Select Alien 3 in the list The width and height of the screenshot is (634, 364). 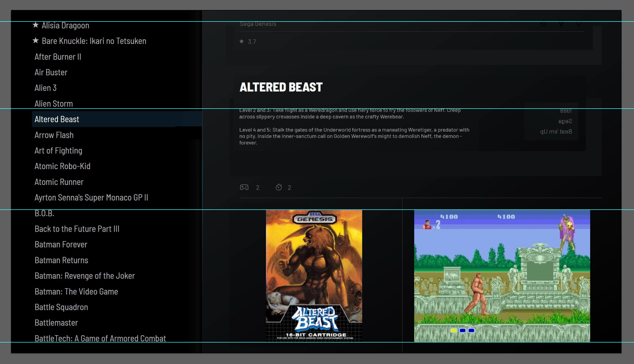coord(46,88)
